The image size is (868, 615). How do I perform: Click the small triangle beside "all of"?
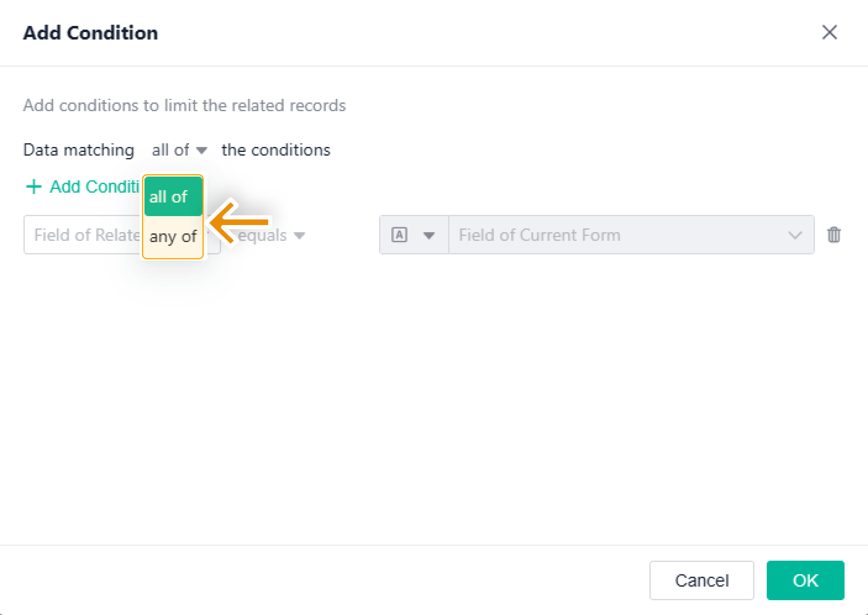click(201, 150)
